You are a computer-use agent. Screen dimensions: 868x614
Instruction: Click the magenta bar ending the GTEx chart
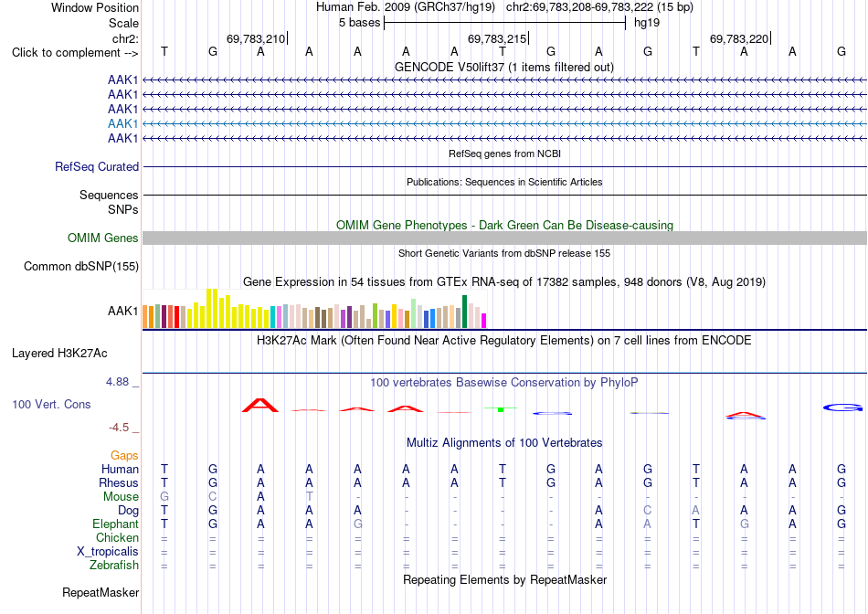click(484, 321)
